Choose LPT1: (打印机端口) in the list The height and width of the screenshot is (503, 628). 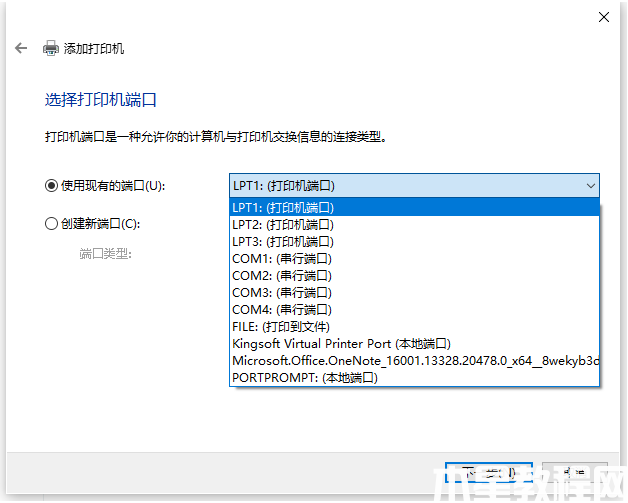(414, 207)
